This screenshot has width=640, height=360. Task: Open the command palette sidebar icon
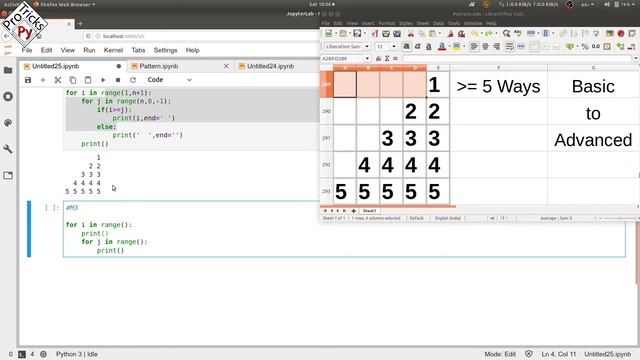coord(8,123)
